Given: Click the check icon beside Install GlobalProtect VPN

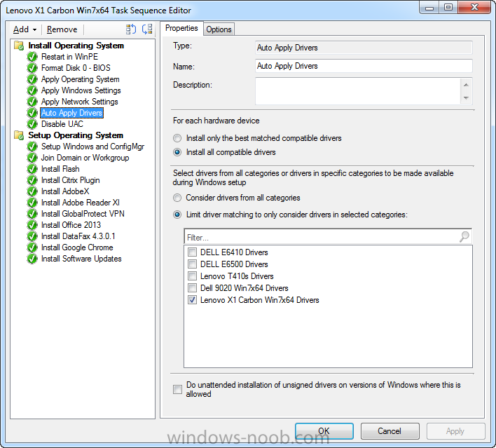Looking at the screenshot, I should pos(32,214).
